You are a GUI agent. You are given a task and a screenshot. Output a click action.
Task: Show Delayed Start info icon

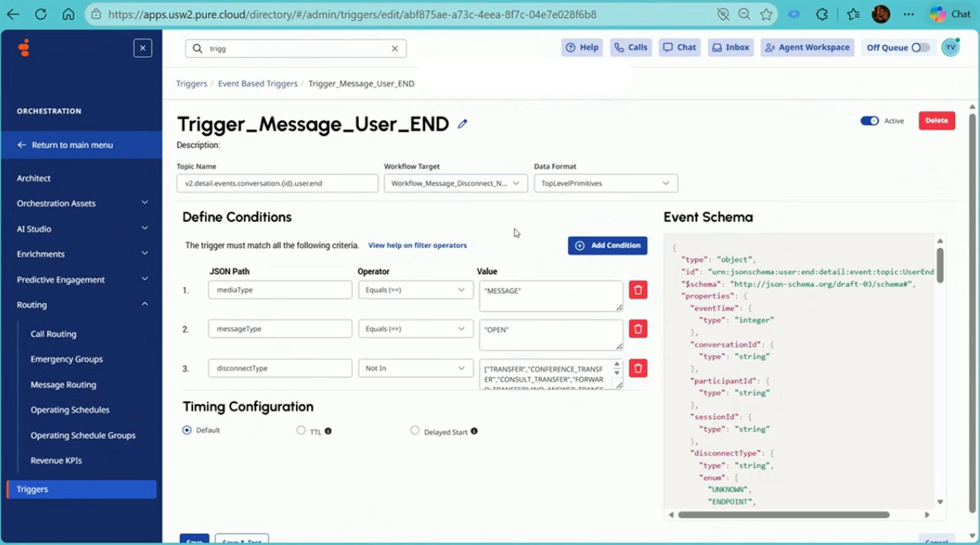click(474, 431)
